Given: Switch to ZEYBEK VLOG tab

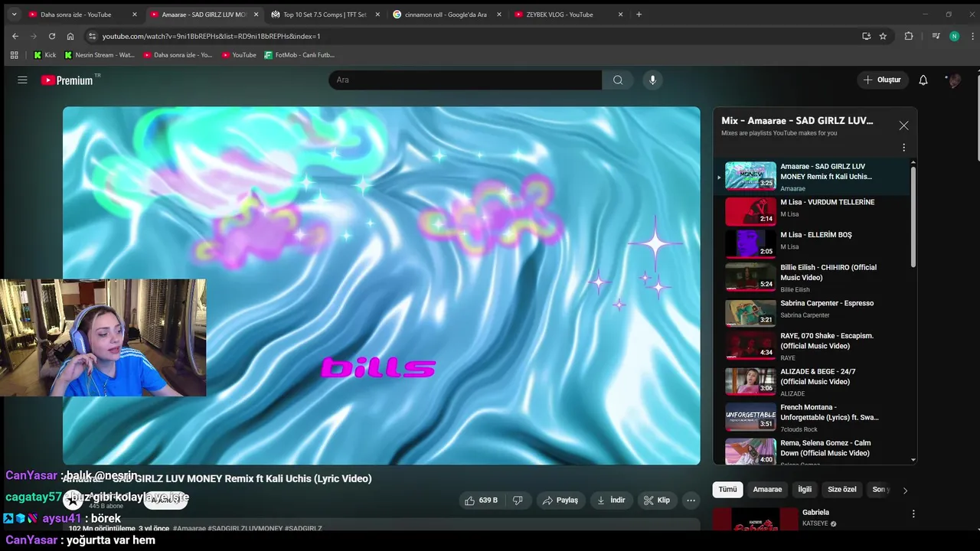Looking at the screenshot, I should click(569, 15).
